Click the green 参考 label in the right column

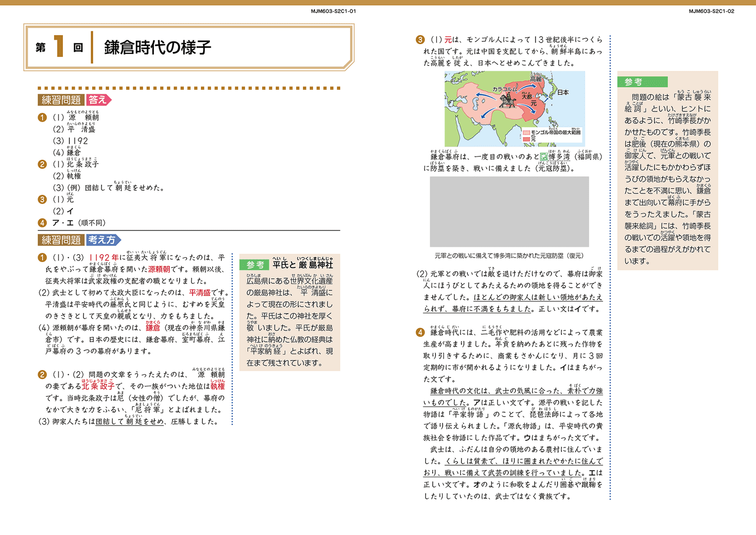(x=642, y=82)
